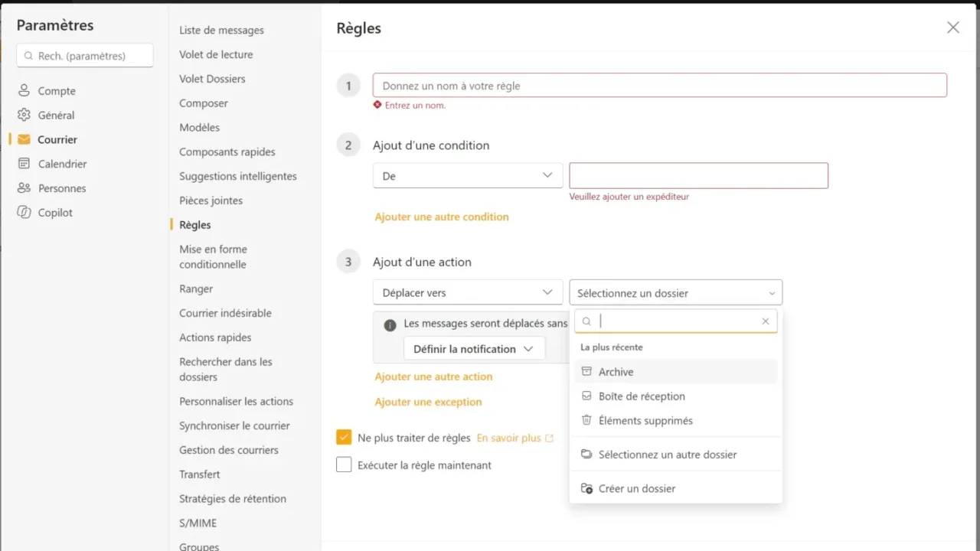Image resolution: width=980 pixels, height=551 pixels.
Task: Choose the Boîte de réception inbox icon
Action: coord(586,396)
